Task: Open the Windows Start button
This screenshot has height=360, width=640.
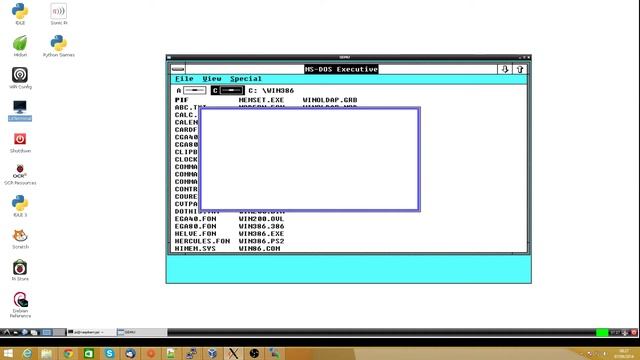Action: point(7,353)
